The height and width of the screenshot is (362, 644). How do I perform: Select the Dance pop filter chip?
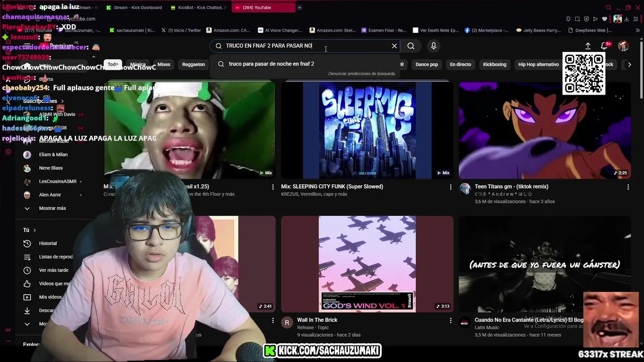click(427, 64)
